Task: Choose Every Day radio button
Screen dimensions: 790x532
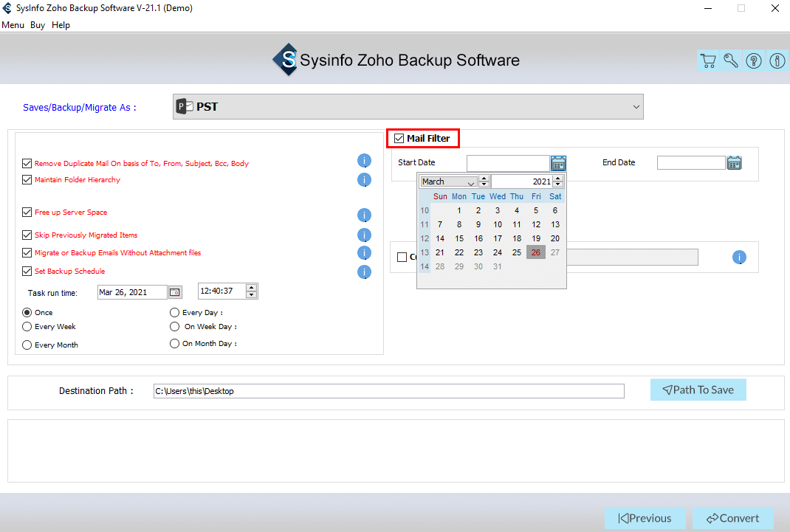Action: pos(175,313)
